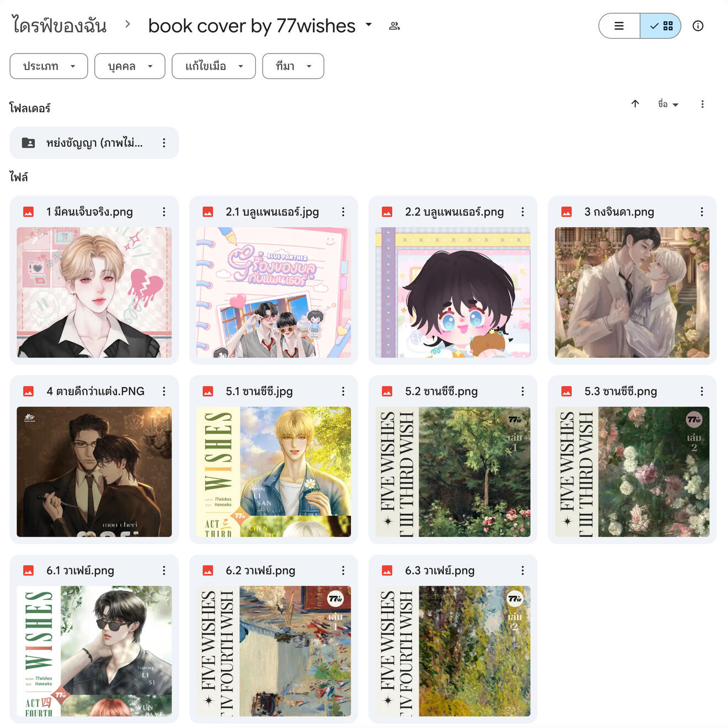The height and width of the screenshot is (728, 728).
Task: Expand the แก้ไขเมื่อ filter dropdown
Action: click(213, 66)
